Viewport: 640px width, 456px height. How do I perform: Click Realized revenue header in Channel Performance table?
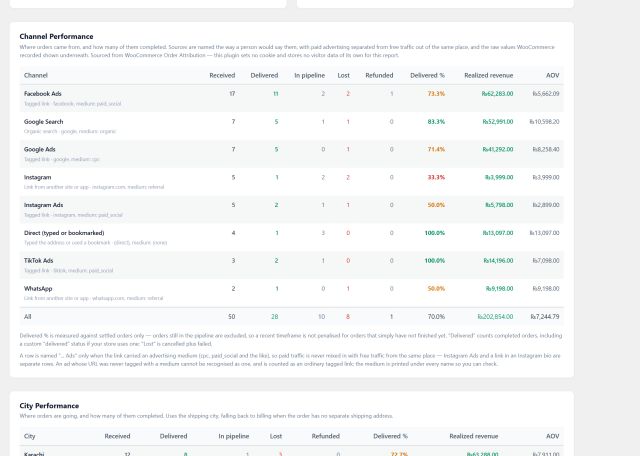click(489, 75)
